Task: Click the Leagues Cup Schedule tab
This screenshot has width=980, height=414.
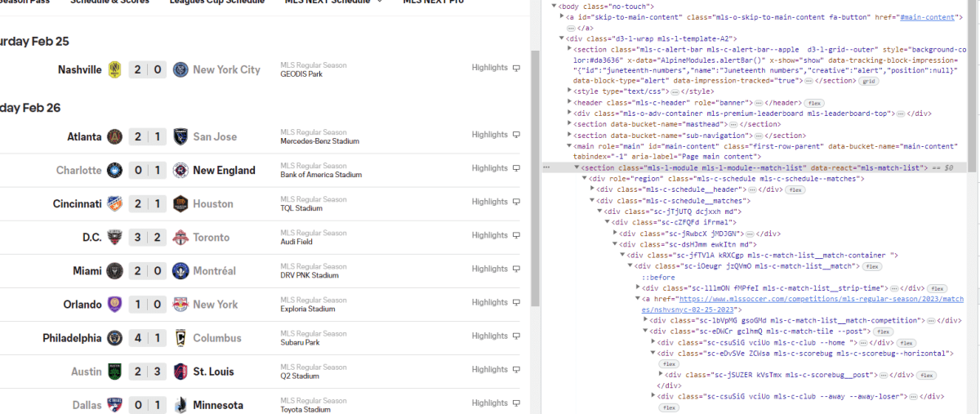Action: pyautogui.click(x=217, y=2)
